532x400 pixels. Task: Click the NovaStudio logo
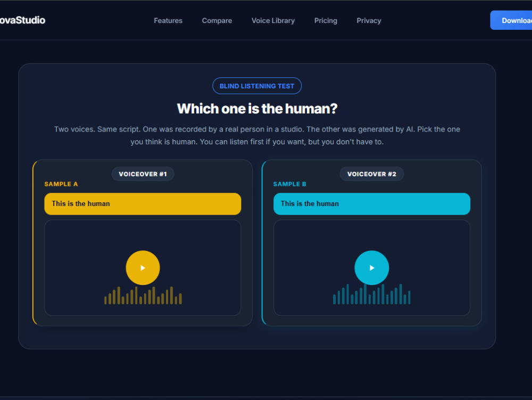point(22,20)
